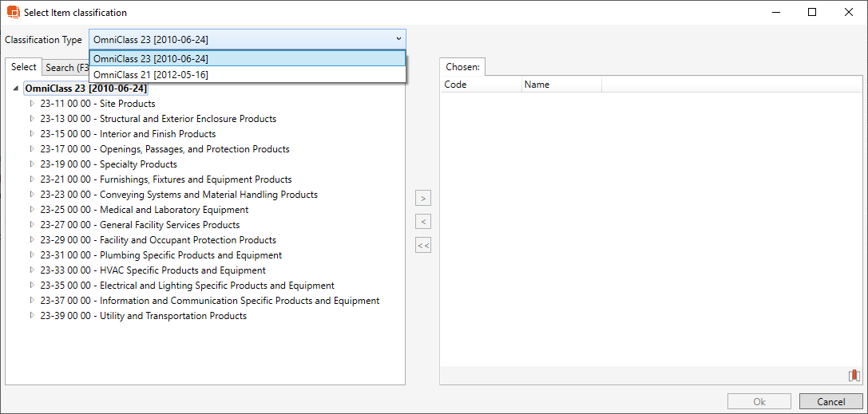Click the remove all double-arrow button
Screen dimensions: 868x414
point(423,246)
